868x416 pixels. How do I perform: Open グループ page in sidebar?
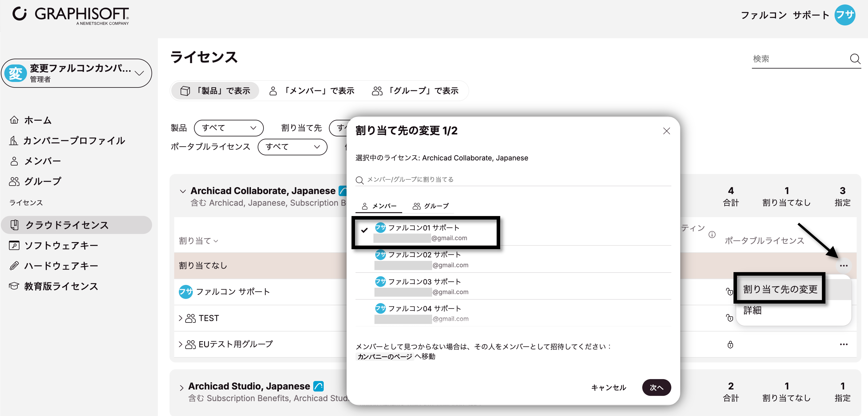pyautogui.click(x=35, y=181)
